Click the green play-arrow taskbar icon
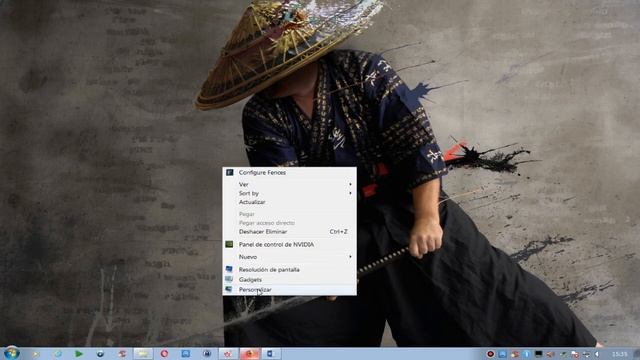 78,353
